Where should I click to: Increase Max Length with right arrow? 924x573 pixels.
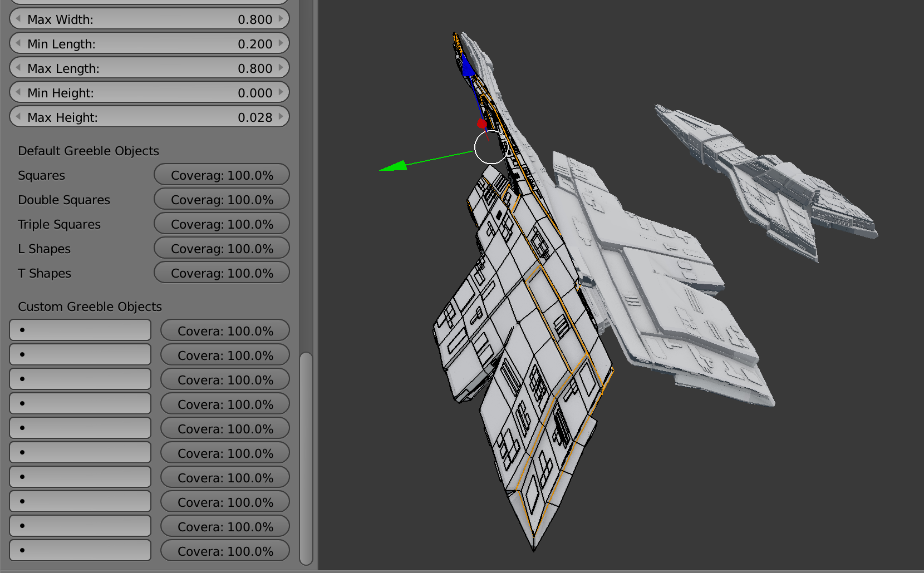[281, 68]
